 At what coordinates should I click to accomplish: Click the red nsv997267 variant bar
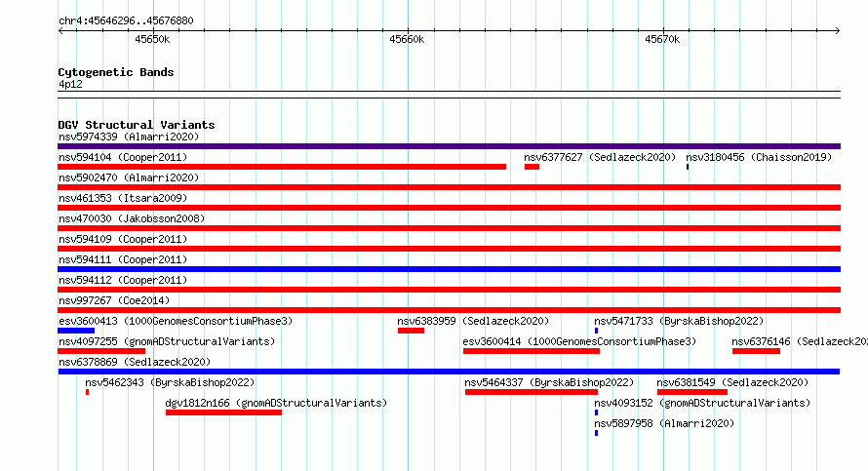tap(449, 310)
